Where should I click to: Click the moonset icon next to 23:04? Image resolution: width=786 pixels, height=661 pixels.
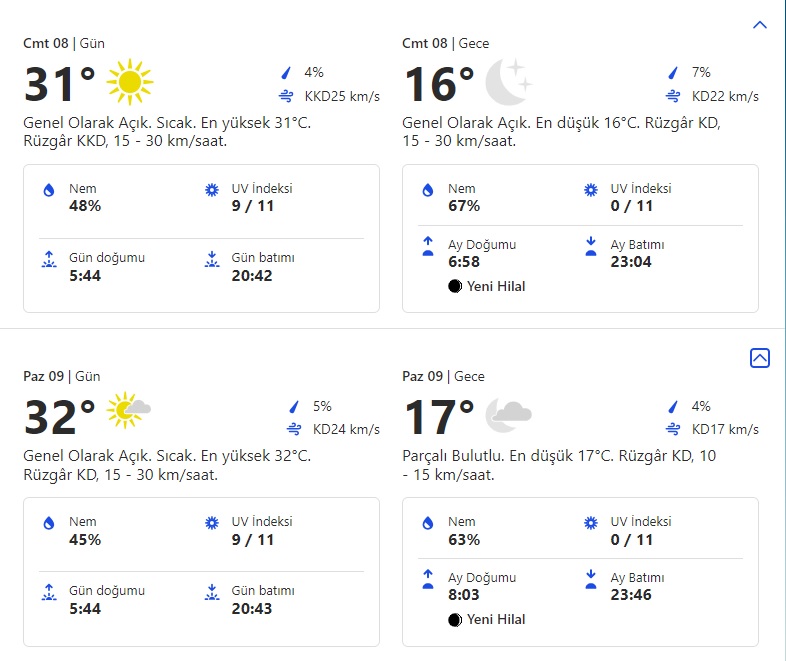coord(590,247)
